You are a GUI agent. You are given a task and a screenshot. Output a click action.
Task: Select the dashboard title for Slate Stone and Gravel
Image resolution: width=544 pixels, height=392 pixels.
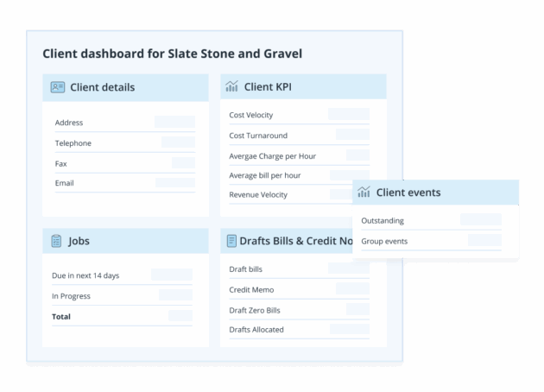pyautogui.click(x=173, y=54)
